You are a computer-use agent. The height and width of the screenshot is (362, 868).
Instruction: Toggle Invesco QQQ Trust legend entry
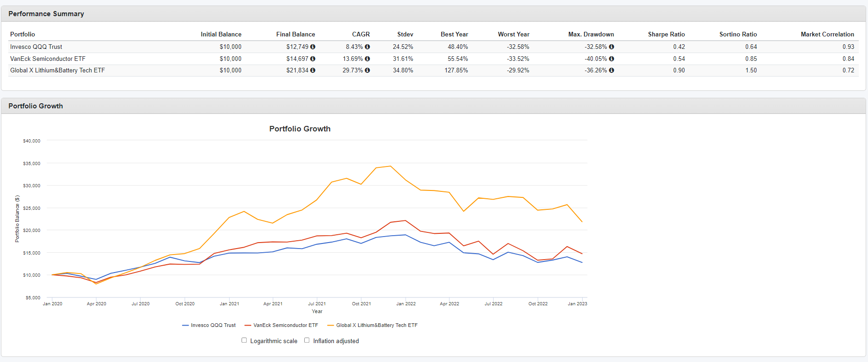[x=209, y=325]
